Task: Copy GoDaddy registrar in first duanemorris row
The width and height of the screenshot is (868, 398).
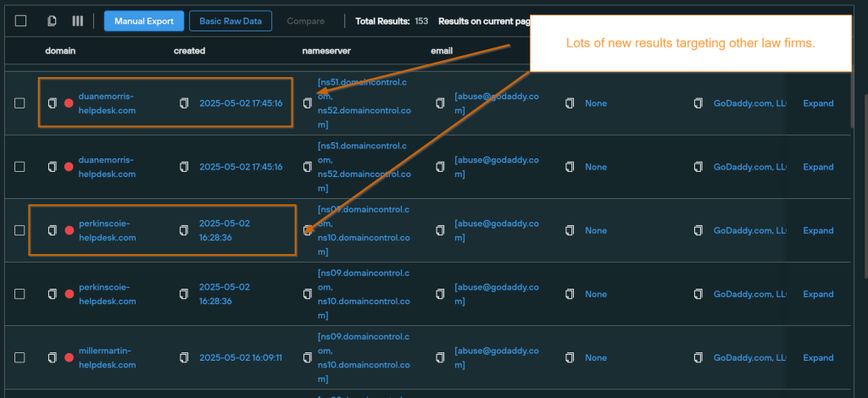Action: tap(698, 103)
